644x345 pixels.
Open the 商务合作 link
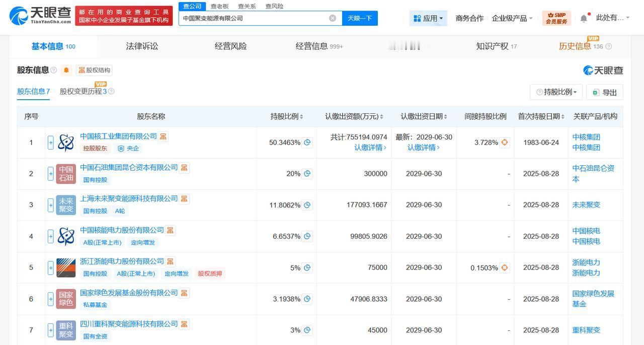pos(469,18)
